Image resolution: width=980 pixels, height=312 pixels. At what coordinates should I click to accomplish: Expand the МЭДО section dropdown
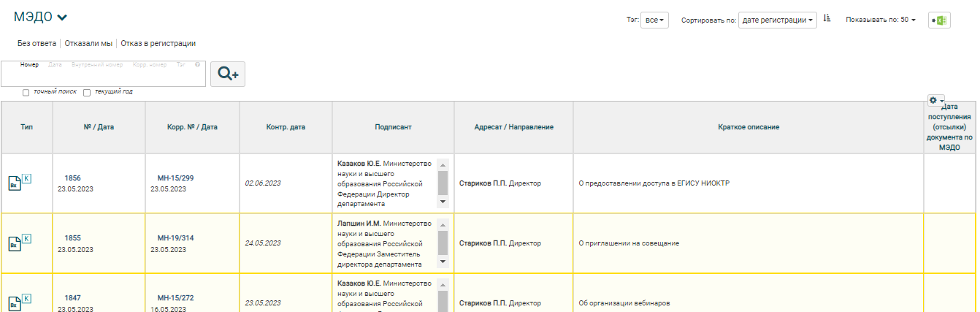tap(62, 18)
